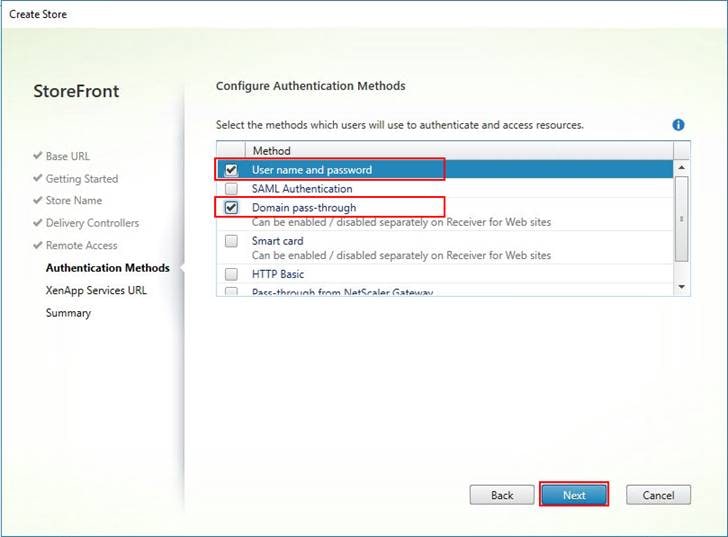Go to the Base URL step
Screen dimensions: 728x537
pyautogui.click(x=68, y=156)
